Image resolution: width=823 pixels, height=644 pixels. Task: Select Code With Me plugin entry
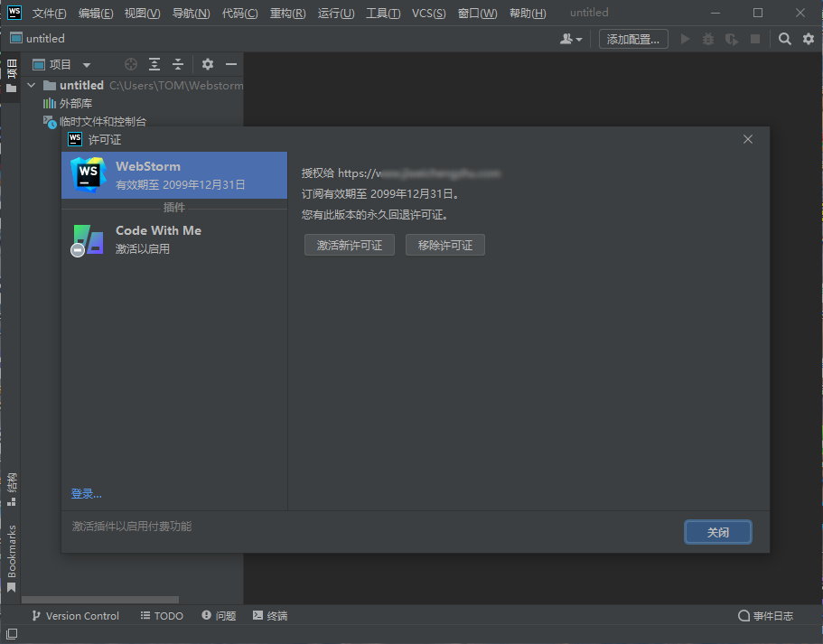tap(174, 240)
